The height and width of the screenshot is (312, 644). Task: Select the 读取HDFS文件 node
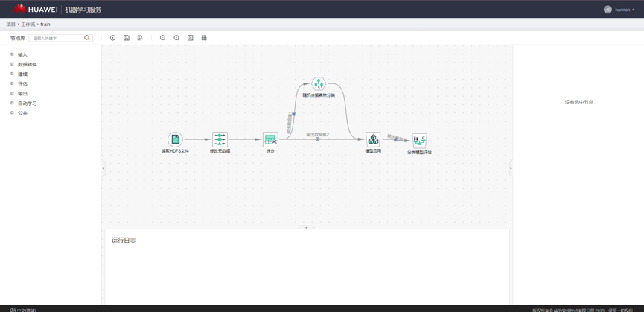tap(175, 139)
